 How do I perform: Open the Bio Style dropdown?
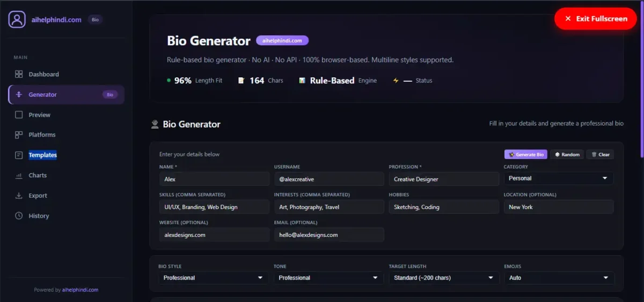pos(213,278)
